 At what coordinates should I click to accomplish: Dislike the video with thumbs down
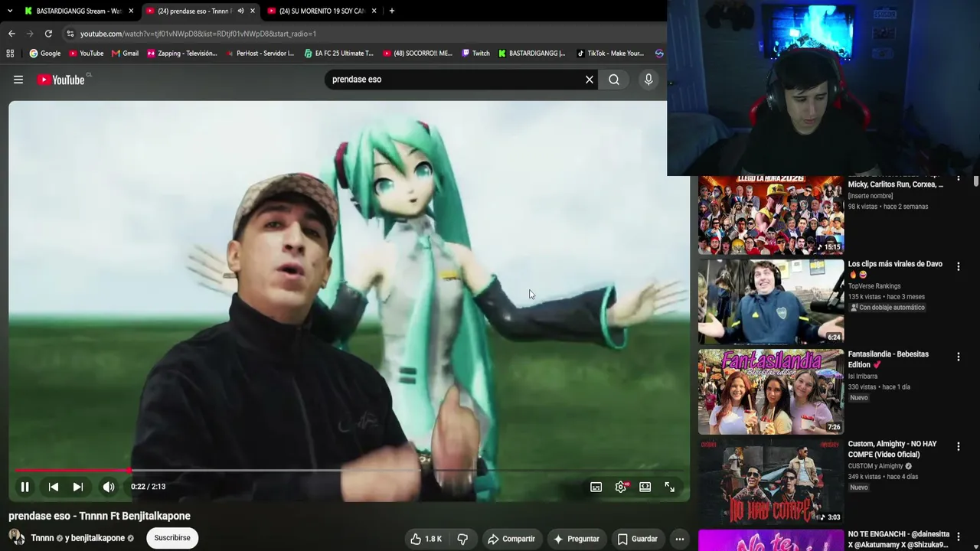point(462,539)
